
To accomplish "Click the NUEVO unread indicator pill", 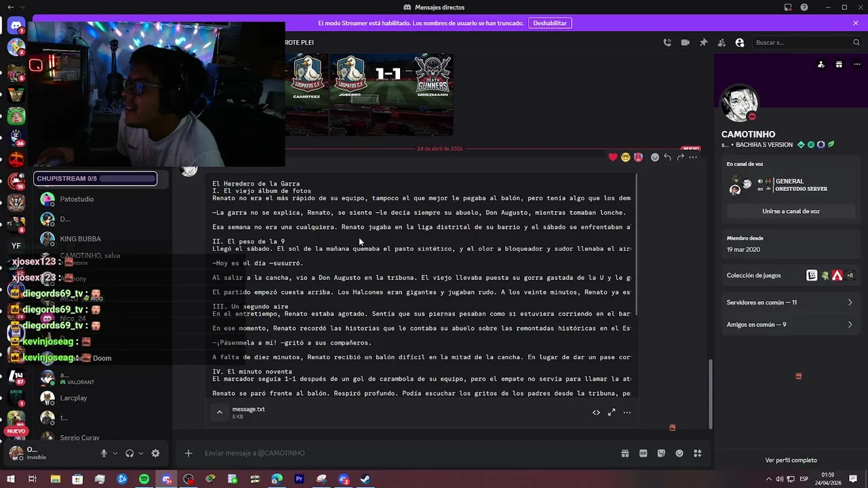I will (16, 431).
